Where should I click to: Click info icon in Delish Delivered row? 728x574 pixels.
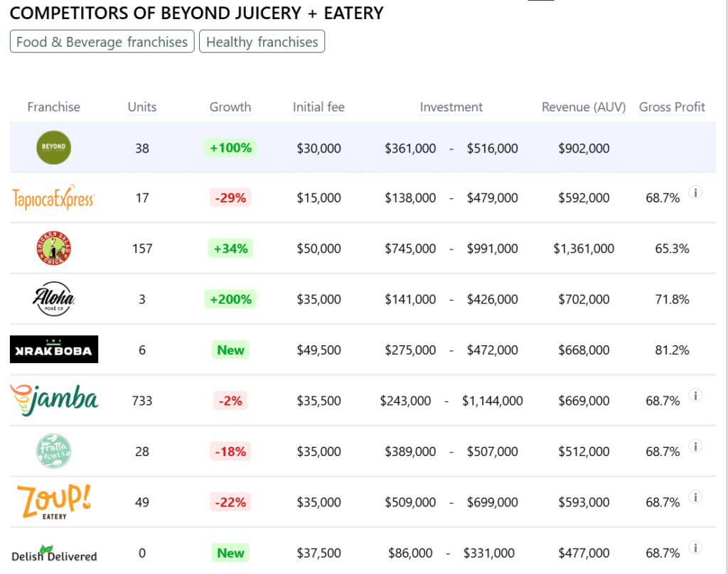(695, 548)
